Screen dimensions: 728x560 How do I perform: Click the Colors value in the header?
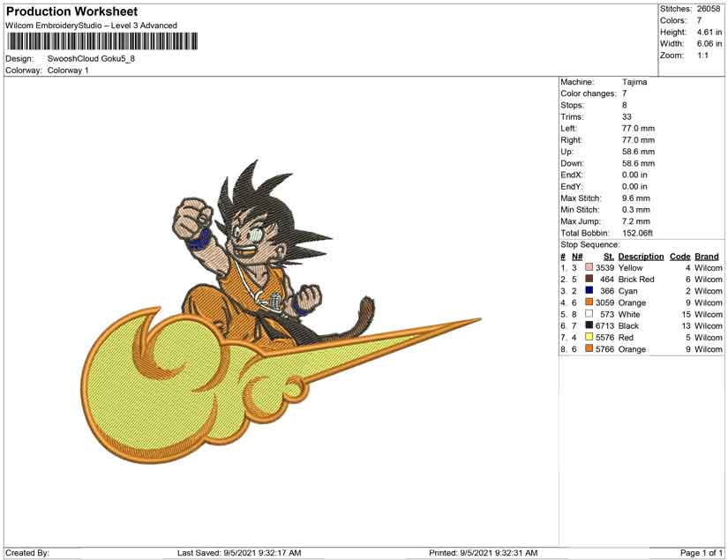(x=699, y=20)
